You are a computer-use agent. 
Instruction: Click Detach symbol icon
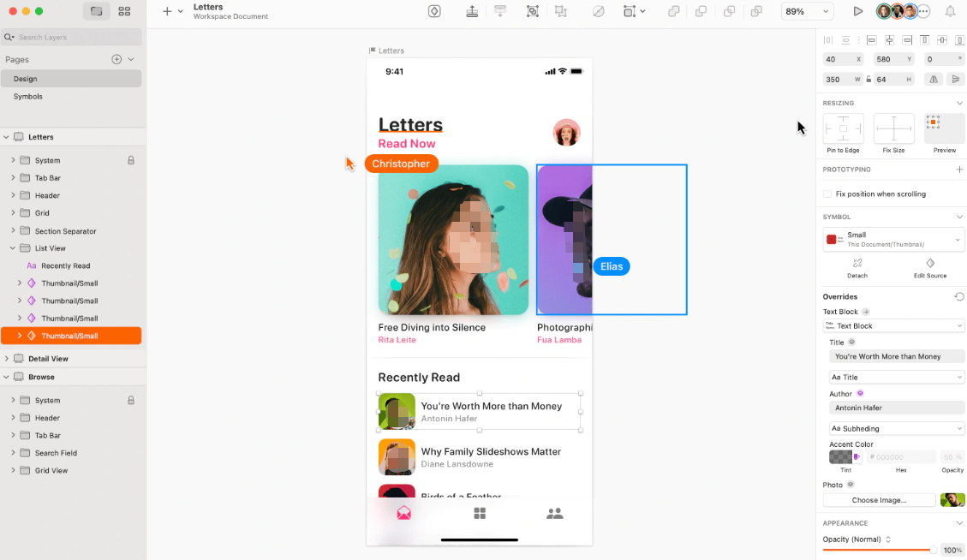(x=857, y=264)
